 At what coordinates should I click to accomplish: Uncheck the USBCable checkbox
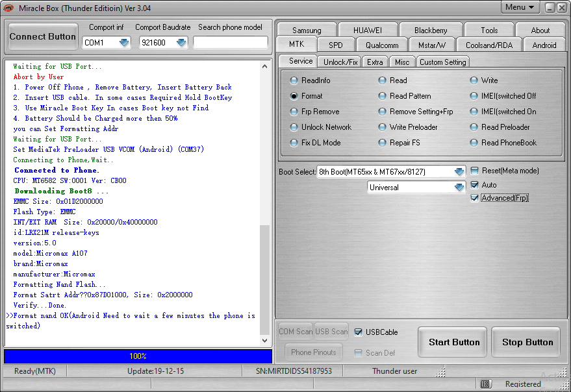(359, 332)
